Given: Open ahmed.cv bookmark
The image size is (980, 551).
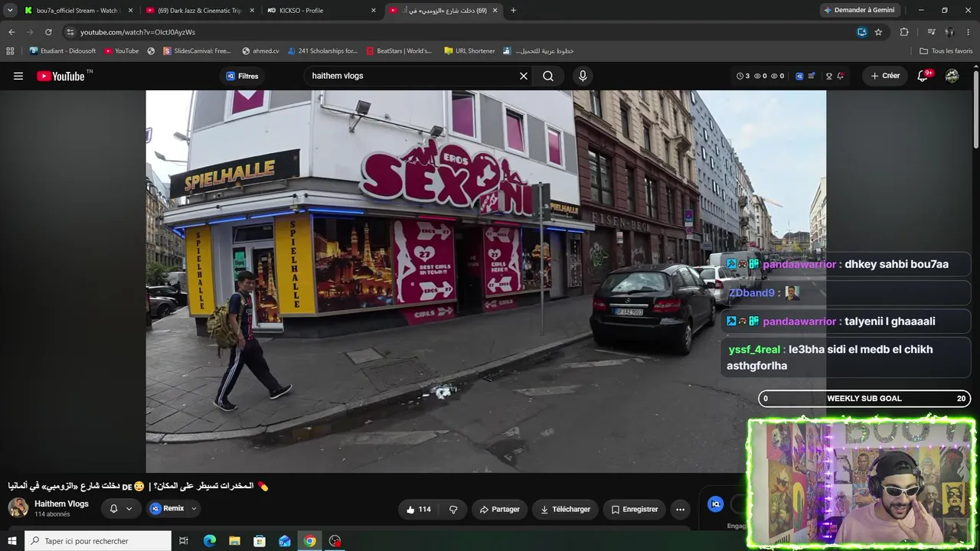Looking at the screenshot, I should [x=260, y=51].
